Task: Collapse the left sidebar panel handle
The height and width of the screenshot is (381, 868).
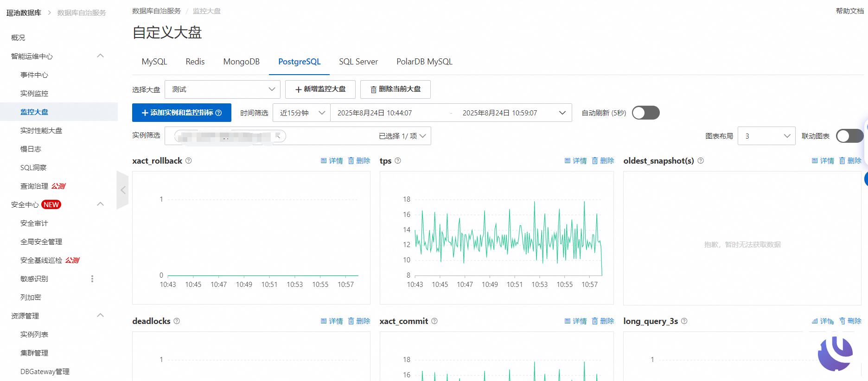Action: pos(123,190)
